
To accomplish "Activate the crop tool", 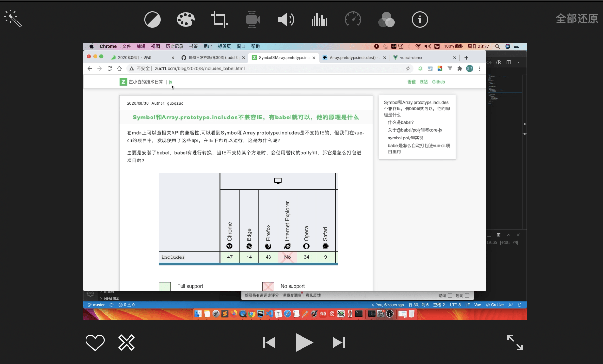I will 219,20.
